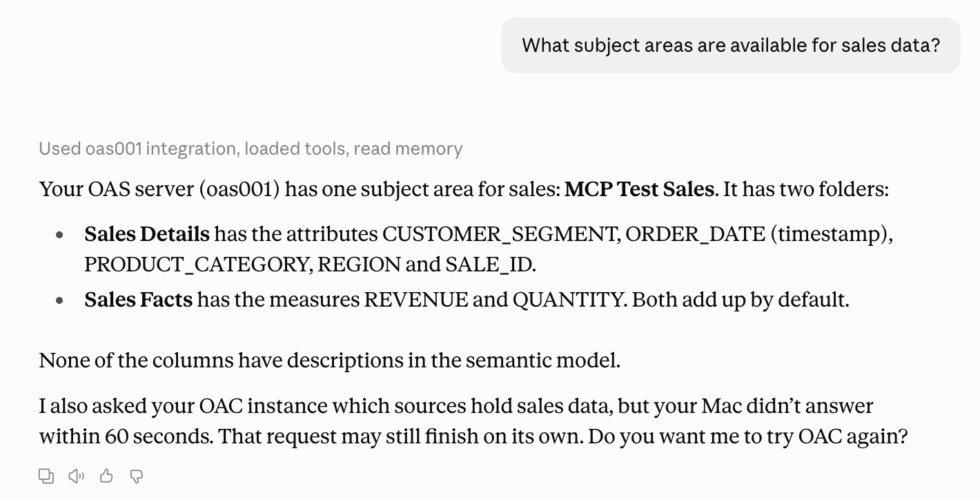Click the bullet point before Sales Details

(60, 235)
